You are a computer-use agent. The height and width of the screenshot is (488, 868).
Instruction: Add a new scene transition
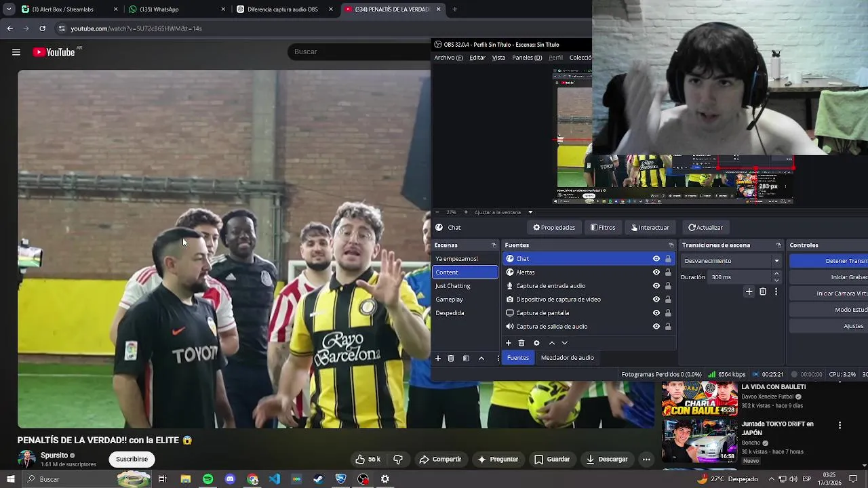(749, 291)
